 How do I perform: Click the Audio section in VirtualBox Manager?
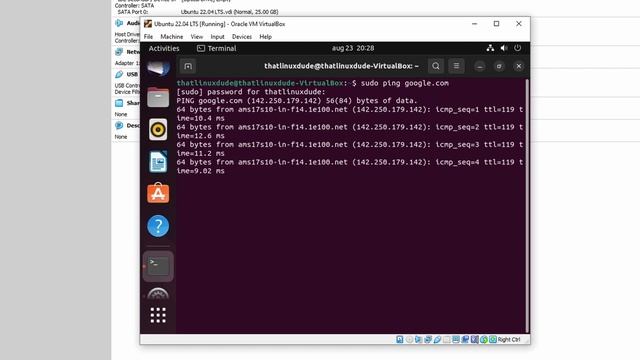[x=127, y=23]
